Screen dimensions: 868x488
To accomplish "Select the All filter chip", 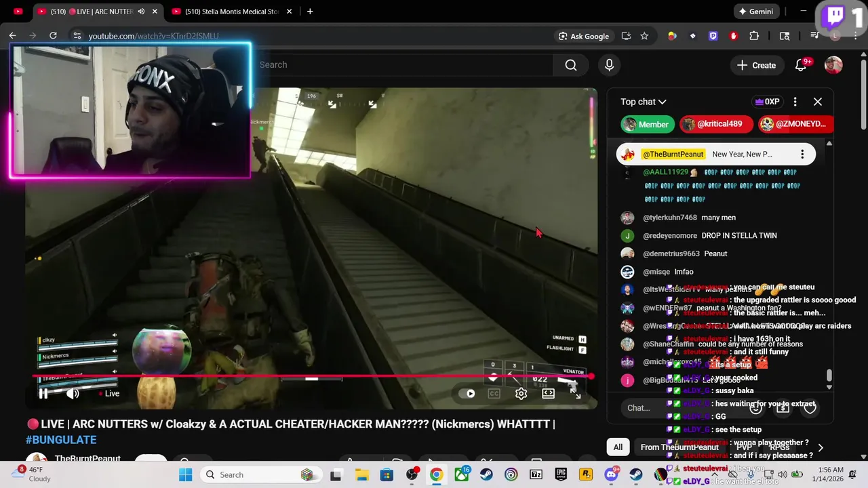I will (618, 447).
